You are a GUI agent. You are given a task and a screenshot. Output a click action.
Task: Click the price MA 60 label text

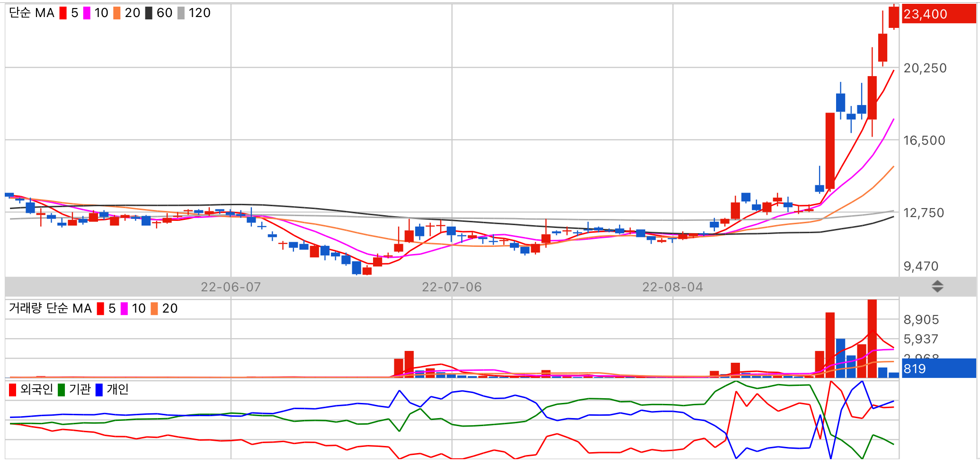click(165, 13)
